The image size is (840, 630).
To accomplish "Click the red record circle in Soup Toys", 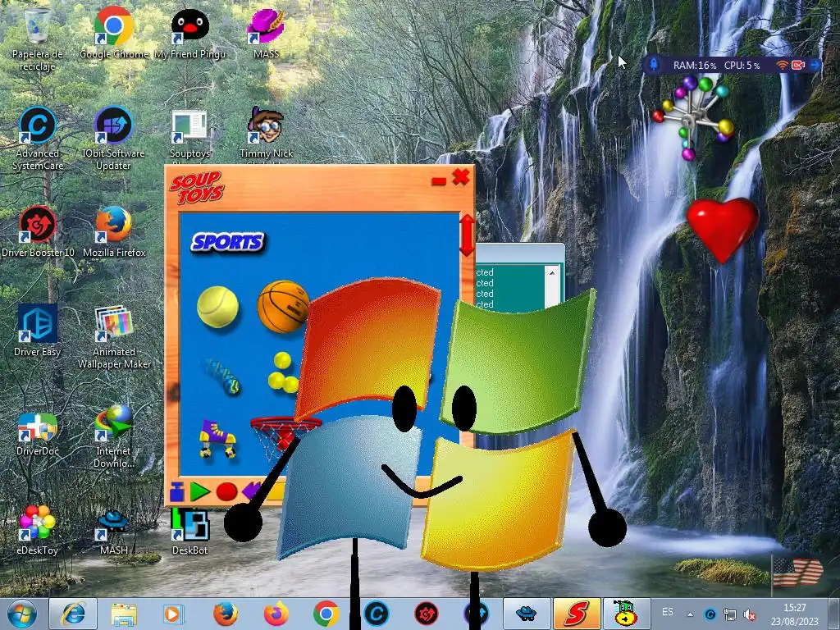I will click(x=226, y=491).
